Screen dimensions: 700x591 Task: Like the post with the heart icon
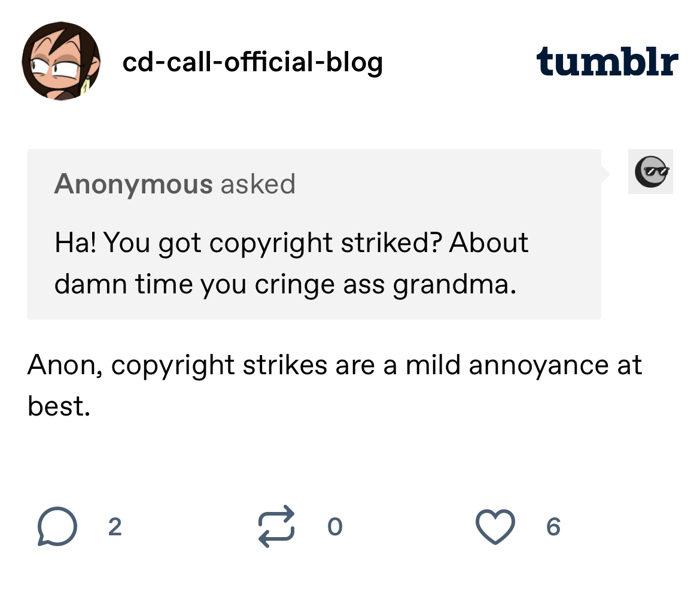point(495,527)
